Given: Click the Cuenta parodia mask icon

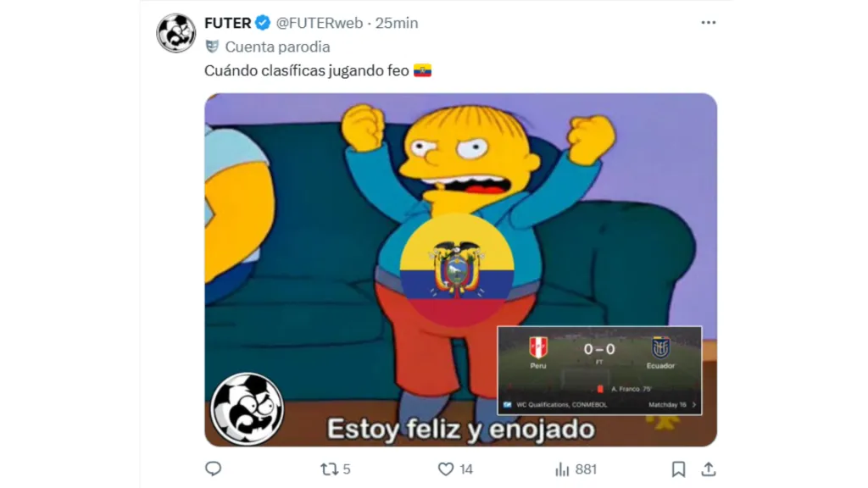Looking at the screenshot, I should (x=212, y=47).
